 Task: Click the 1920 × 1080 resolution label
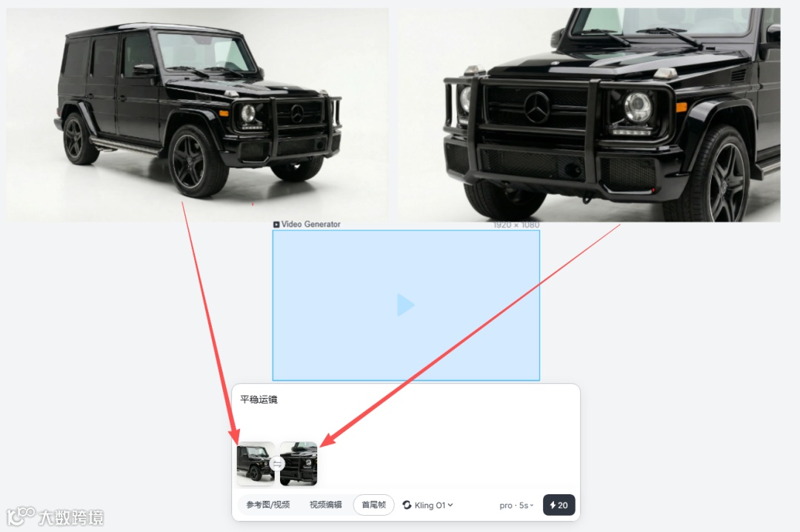[516, 225]
